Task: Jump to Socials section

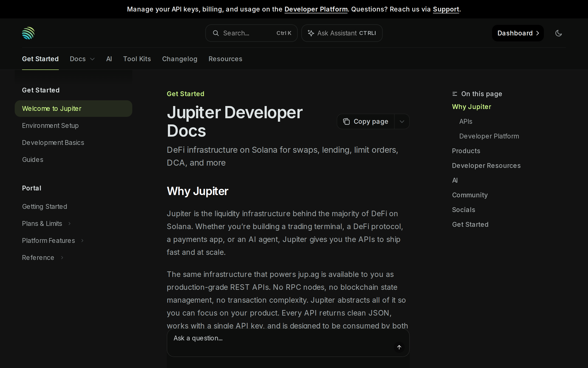Action: click(463, 210)
